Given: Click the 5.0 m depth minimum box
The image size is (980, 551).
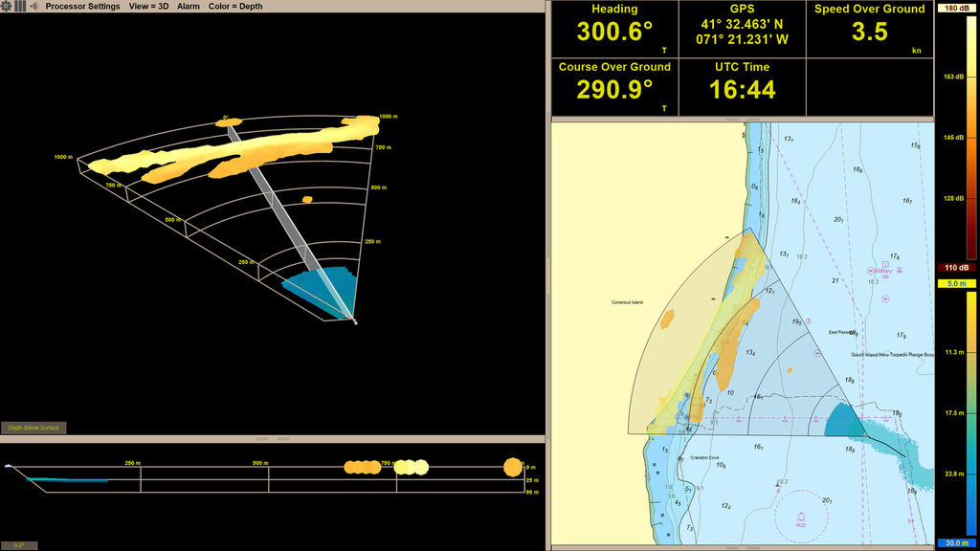Looking at the screenshot, I should tap(957, 283).
